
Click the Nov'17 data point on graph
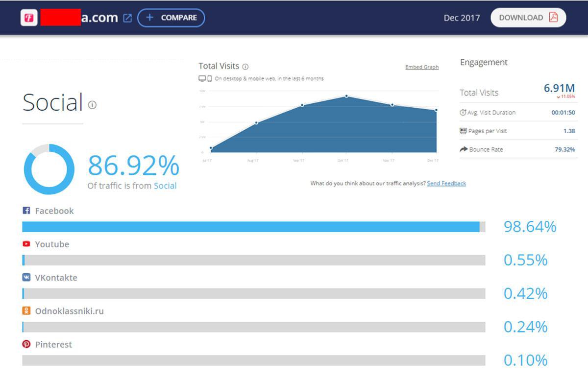coord(392,105)
